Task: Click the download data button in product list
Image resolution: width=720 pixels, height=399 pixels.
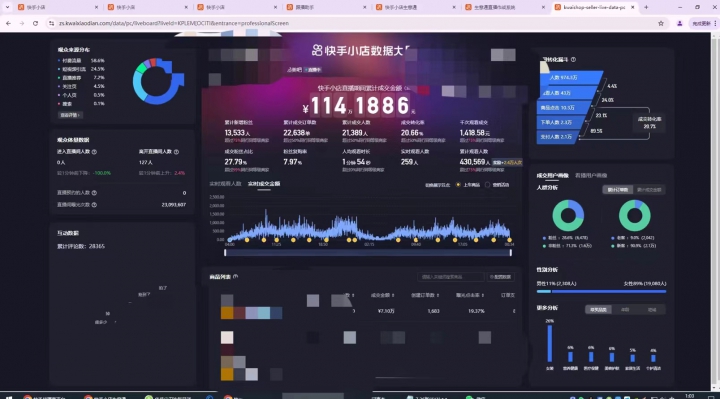Action: (x=500, y=277)
